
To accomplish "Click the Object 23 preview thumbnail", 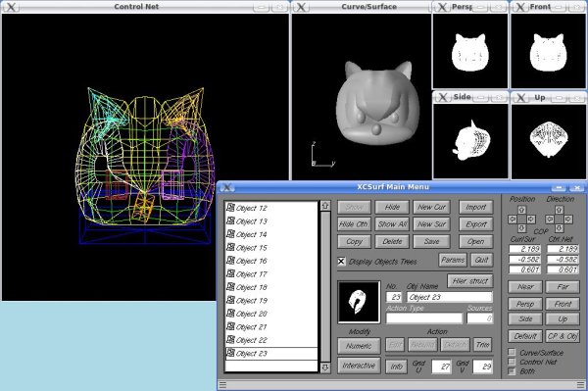I will 359,302.
